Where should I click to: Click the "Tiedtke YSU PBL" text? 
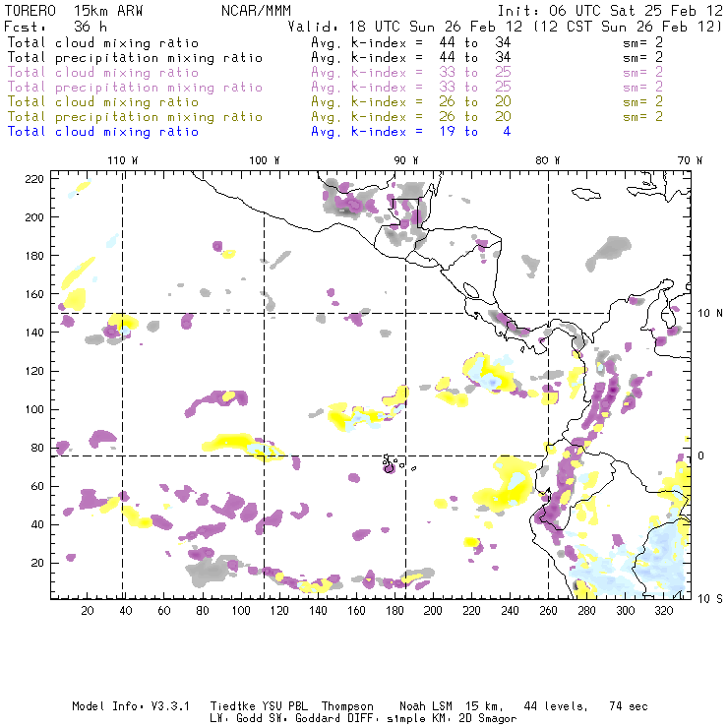click(x=259, y=706)
